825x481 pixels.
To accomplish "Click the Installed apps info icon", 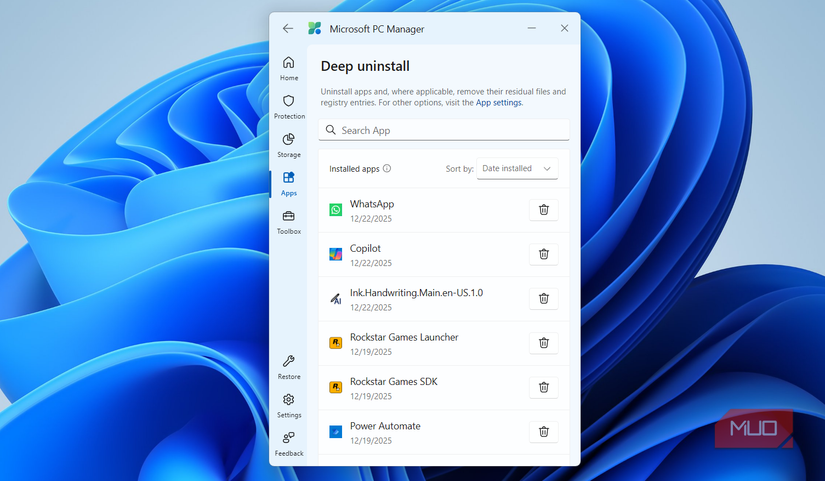I will point(387,169).
